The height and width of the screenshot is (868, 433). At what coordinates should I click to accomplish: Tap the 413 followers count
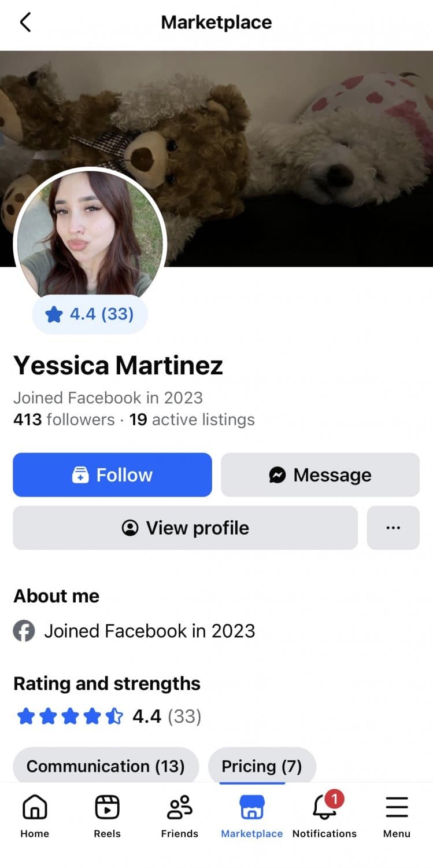point(64,419)
